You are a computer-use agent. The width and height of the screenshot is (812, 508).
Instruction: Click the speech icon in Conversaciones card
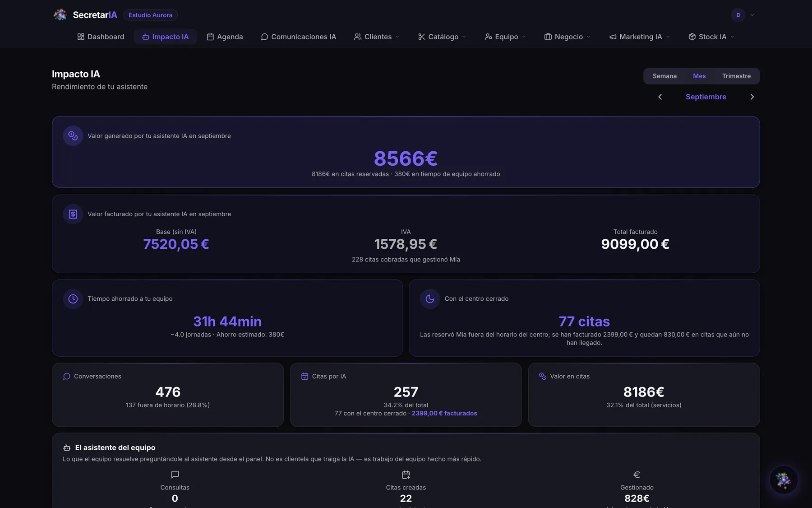[67, 376]
